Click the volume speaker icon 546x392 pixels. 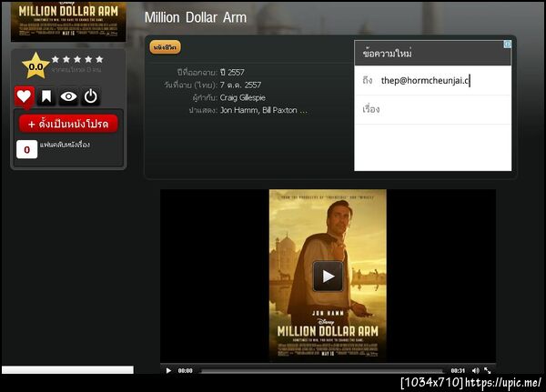(475, 371)
